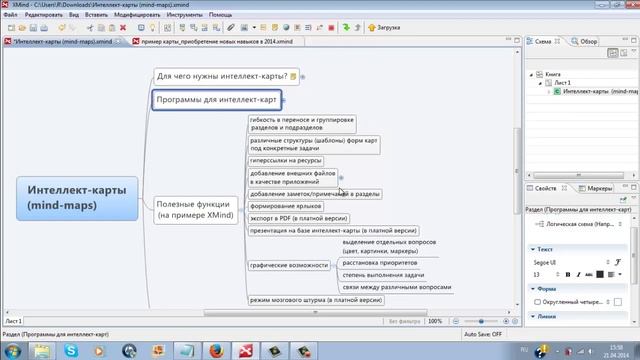Select topic 'Полезные функции (на примере XMind)'
This screenshot has width=640, height=360.
pyautogui.click(x=196, y=210)
